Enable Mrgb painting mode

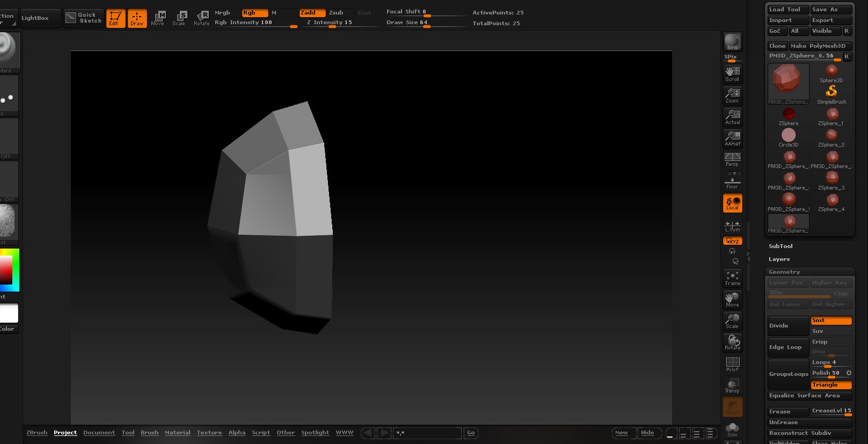[226, 12]
